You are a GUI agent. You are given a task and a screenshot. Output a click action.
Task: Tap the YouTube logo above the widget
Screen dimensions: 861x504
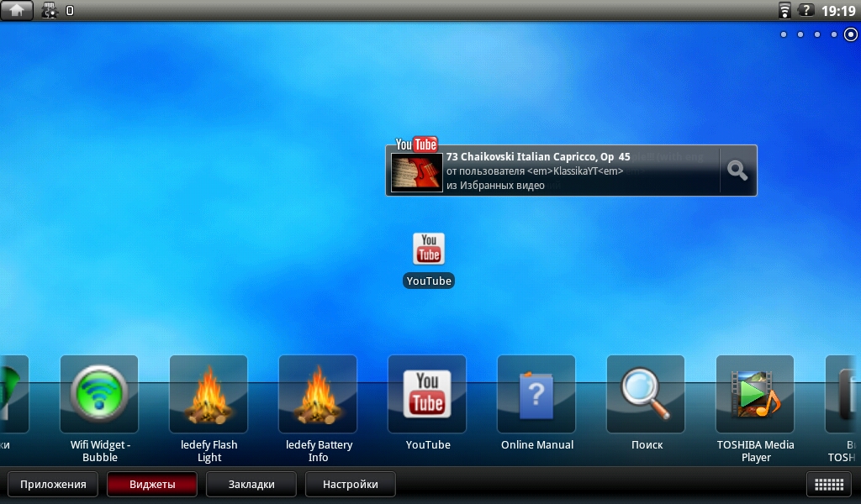coord(416,144)
